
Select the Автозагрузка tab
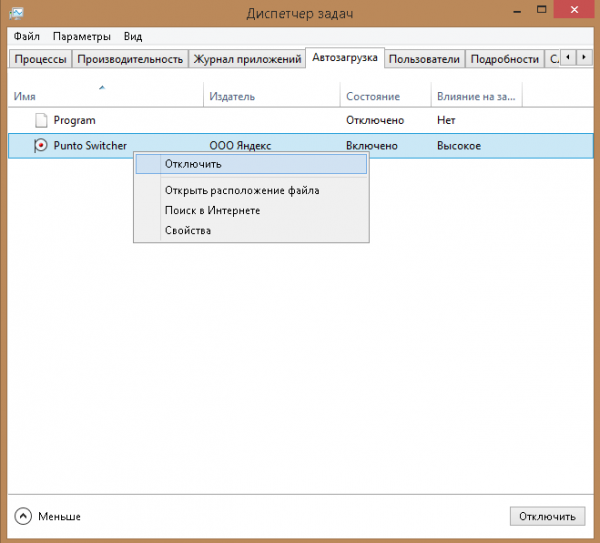click(345, 58)
